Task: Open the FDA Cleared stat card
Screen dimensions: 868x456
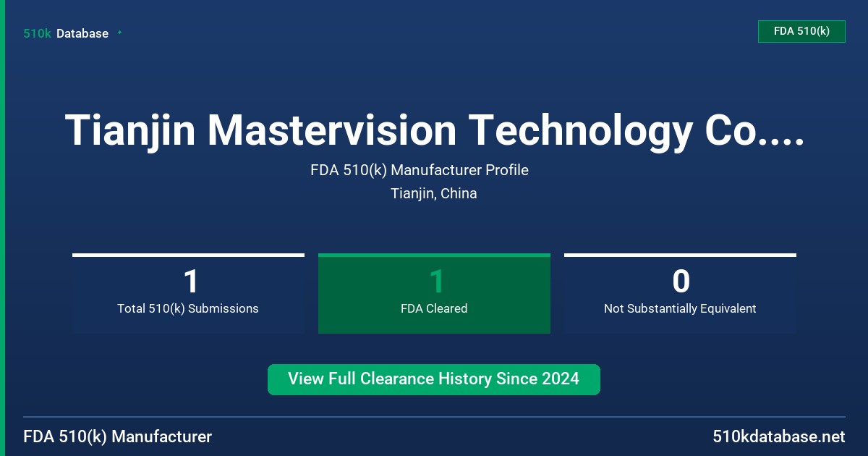Action: pyautogui.click(x=434, y=293)
